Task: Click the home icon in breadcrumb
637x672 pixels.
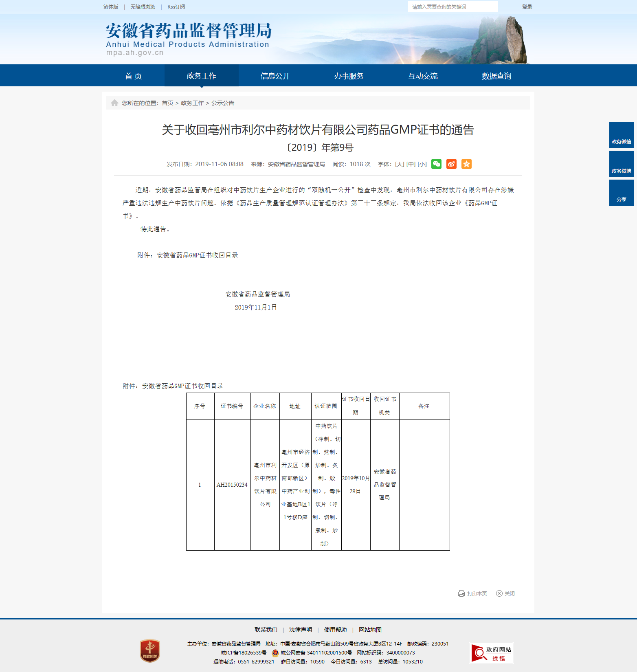Action: tap(114, 103)
